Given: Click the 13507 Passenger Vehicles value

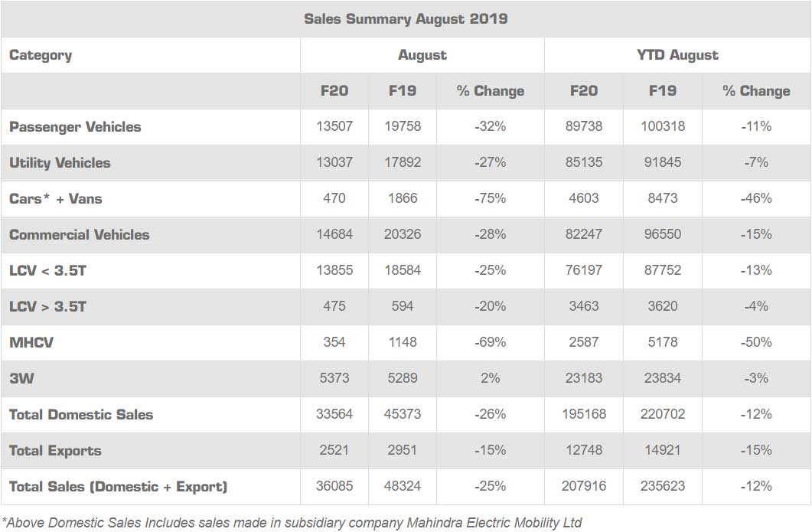Looking at the screenshot, I should (334, 127).
